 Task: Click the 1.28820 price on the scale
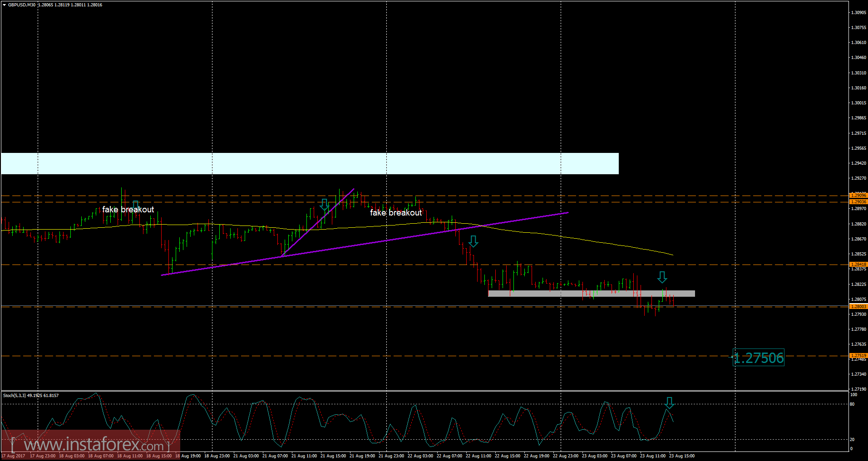pos(859,224)
